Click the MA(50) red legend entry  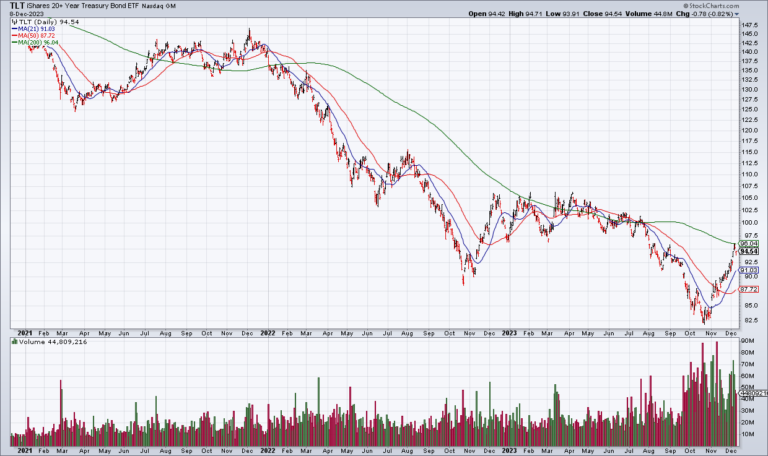(35, 38)
